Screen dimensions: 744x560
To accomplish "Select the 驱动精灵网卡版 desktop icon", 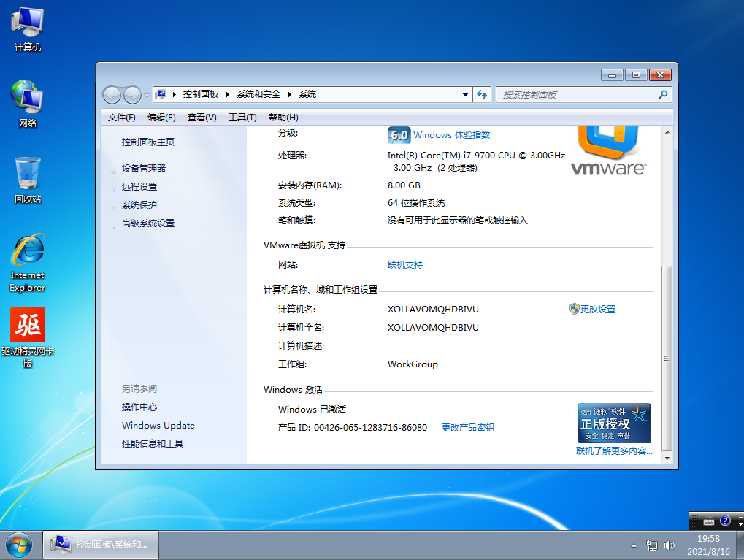I will click(28, 338).
